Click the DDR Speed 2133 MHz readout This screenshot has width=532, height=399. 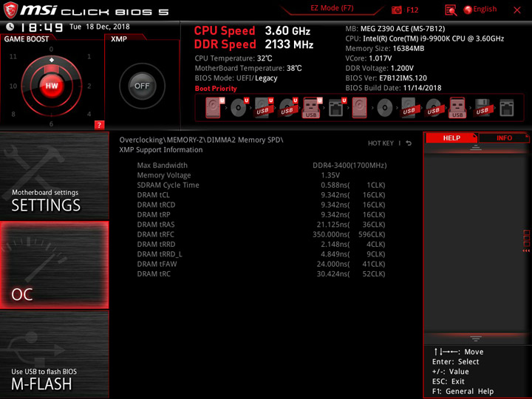[x=253, y=44]
